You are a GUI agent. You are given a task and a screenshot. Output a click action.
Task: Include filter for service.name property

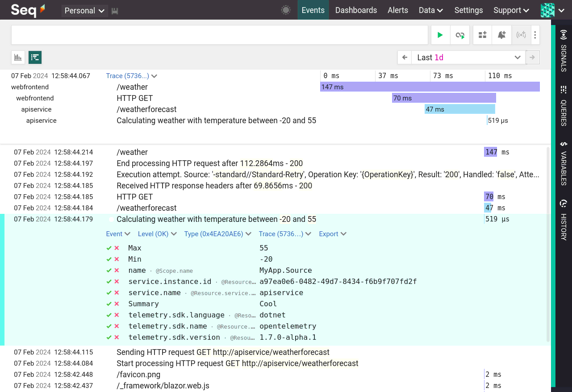pyautogui.click(x=109, y=293)
